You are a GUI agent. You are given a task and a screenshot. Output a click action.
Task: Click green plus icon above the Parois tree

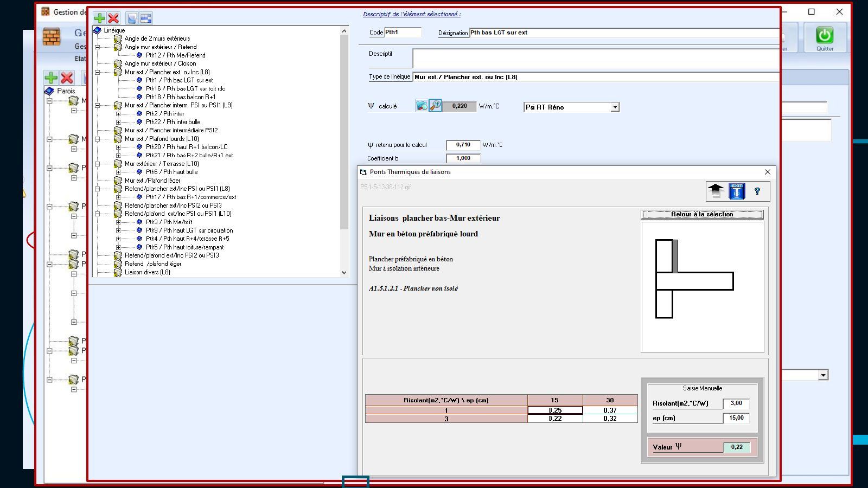[51, 78]
